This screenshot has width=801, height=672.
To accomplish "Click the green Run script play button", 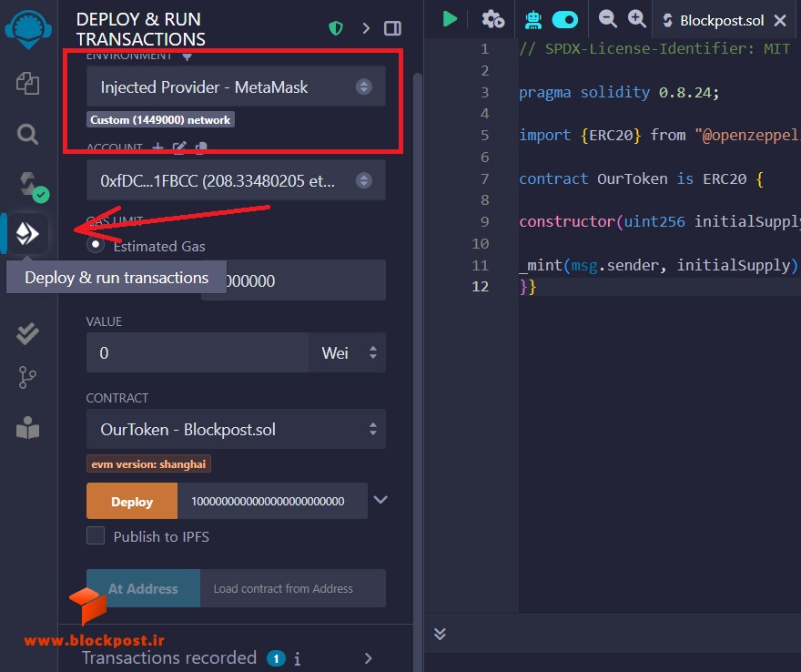I will [x=450, y=19].
